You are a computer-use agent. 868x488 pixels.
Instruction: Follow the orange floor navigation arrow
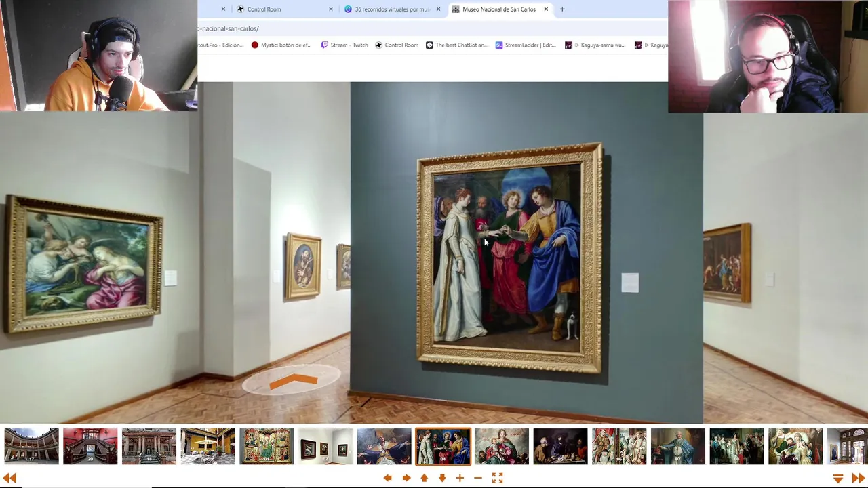point(293,382)
